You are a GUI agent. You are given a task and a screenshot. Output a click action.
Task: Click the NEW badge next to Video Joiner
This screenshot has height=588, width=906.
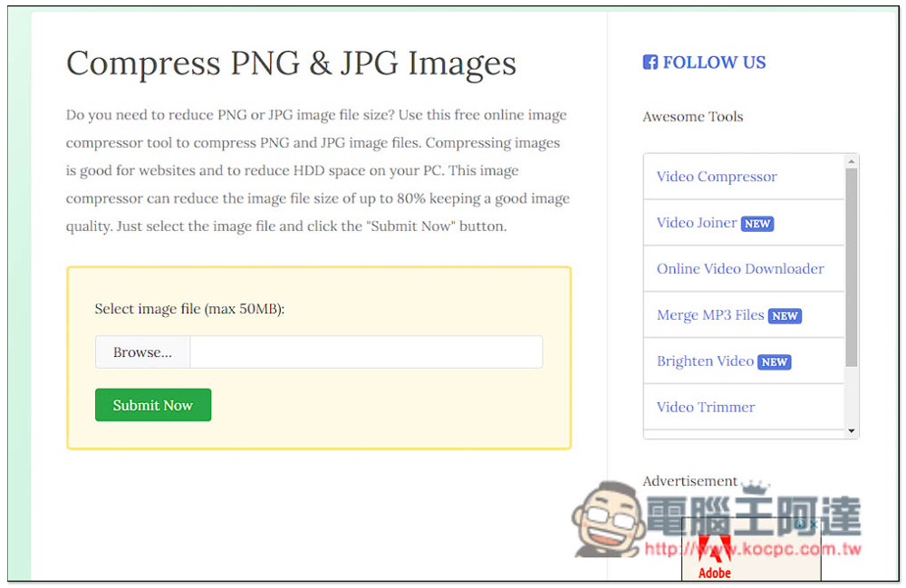point(757,224)
